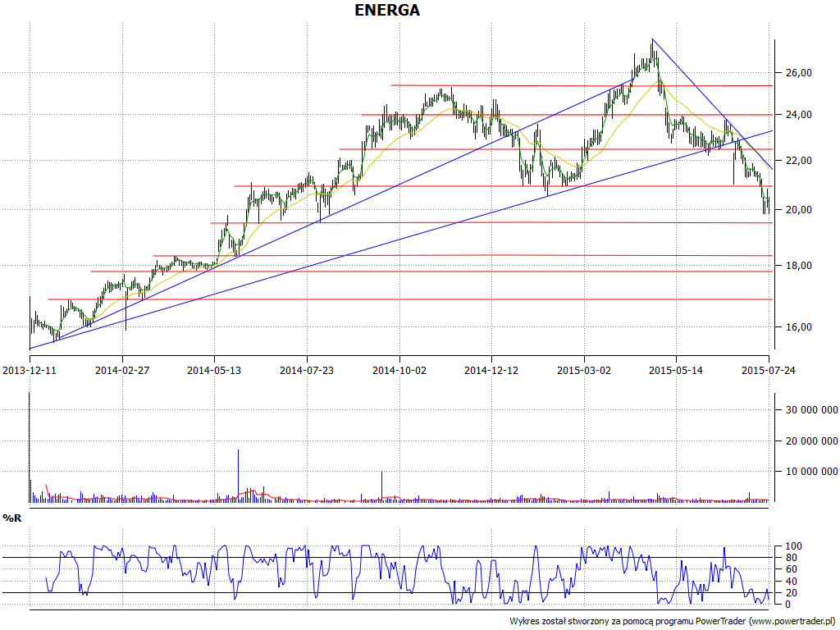This screenshot has height=630, width=840.
Task: Select the 2014-07-23 date label
Action: pyautogui.click(x=307, y=370)
